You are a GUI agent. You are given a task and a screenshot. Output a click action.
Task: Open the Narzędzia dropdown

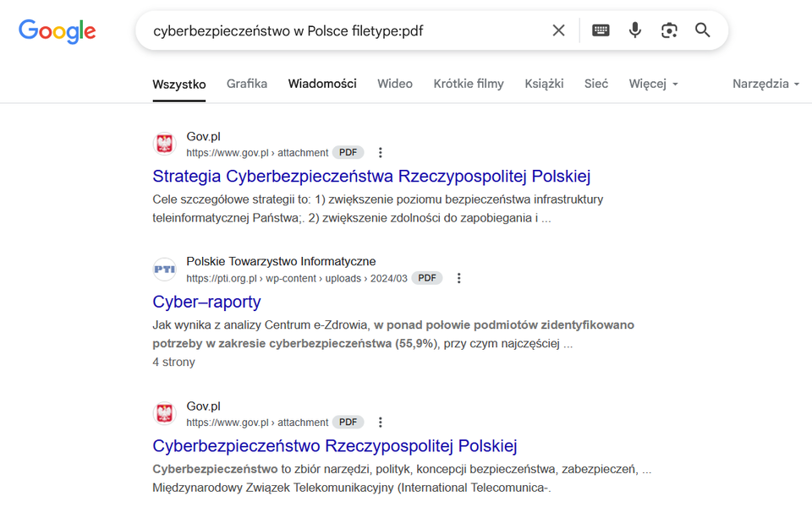765,84
